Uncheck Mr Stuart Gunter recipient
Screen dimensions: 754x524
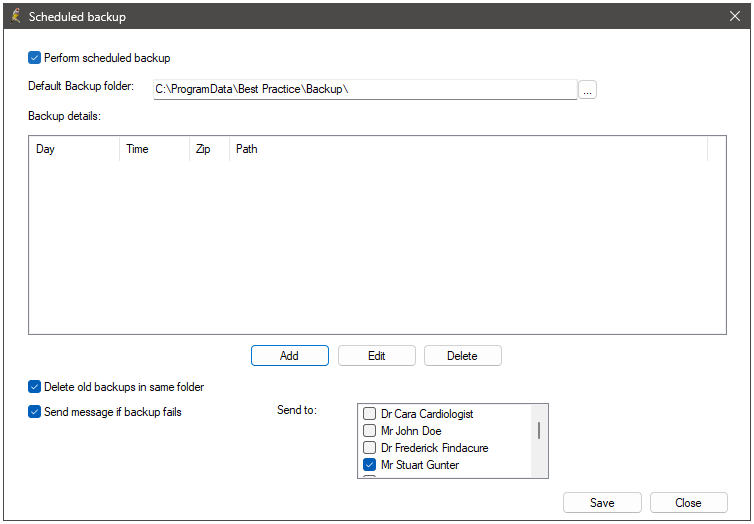369,465
